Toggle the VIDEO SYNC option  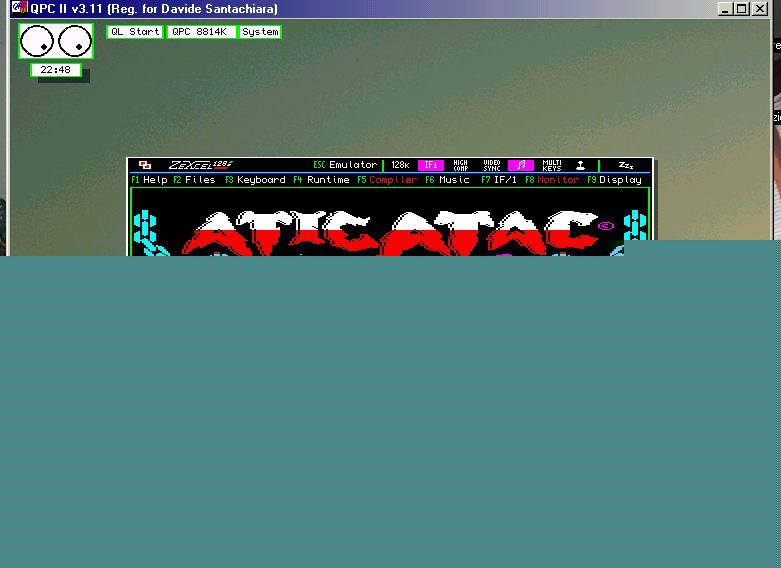[x=492, y=165]
